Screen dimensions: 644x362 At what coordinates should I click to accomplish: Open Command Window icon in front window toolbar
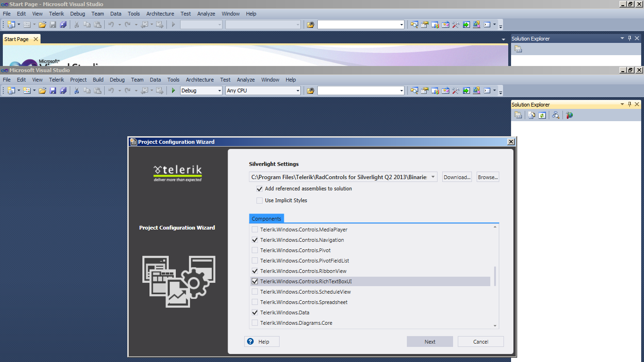click(x=487, y=90)
